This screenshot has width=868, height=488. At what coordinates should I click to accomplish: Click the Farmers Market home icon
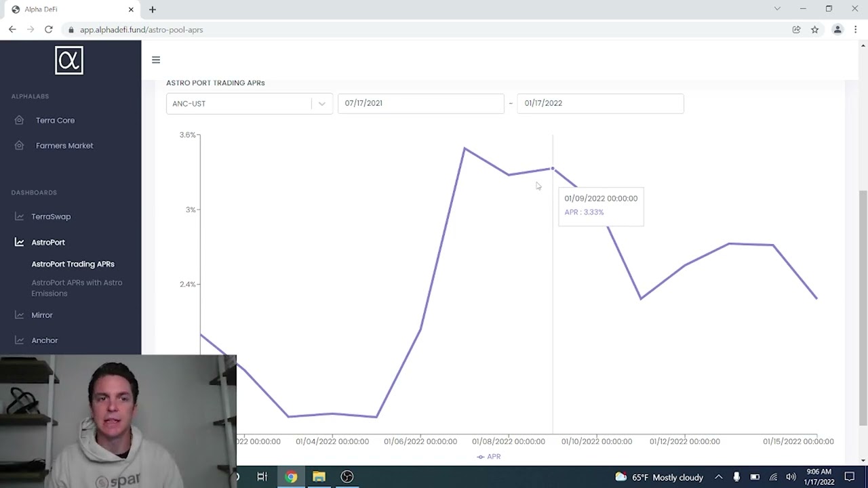tap(20, 146)
